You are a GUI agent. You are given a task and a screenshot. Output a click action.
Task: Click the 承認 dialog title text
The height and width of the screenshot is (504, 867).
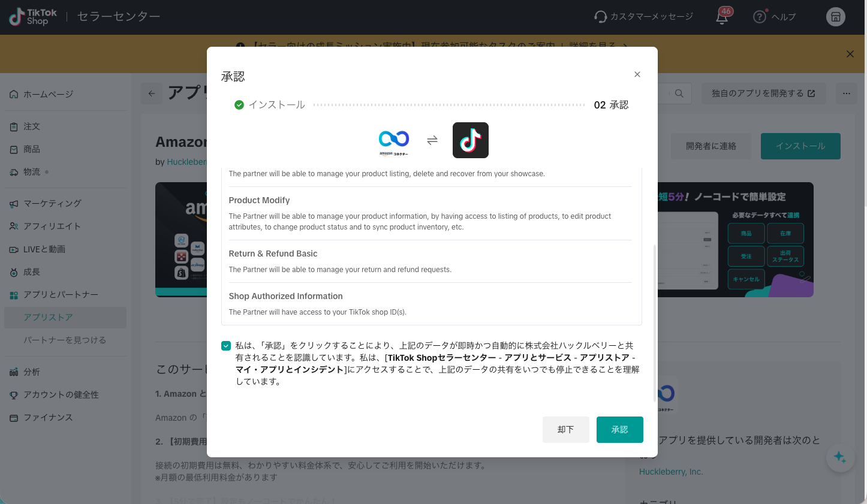pyautogui.click(x=233, y=77)
